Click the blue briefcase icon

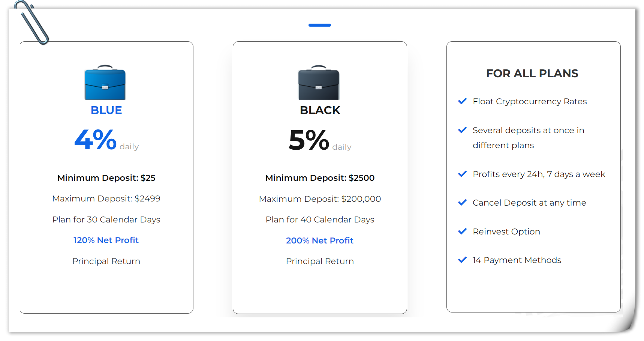pyautogui.click(x=105, y=82)
